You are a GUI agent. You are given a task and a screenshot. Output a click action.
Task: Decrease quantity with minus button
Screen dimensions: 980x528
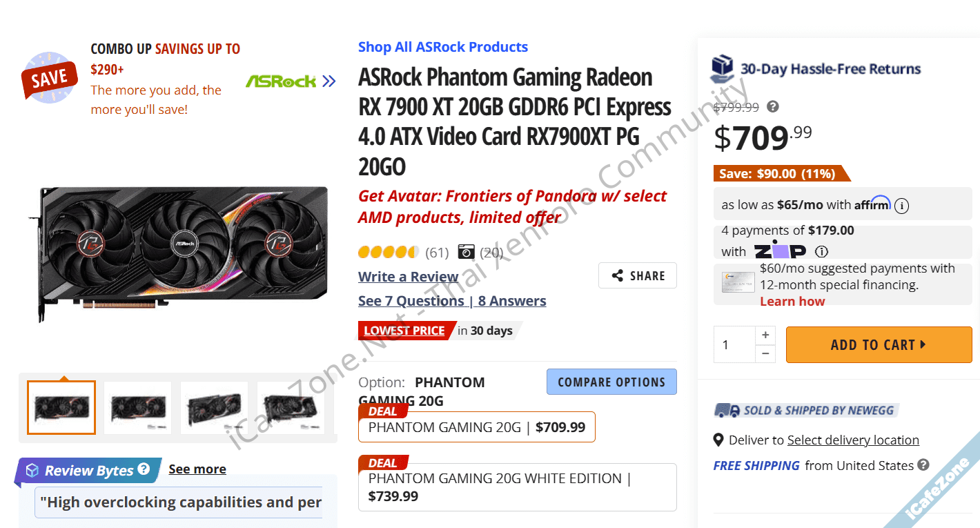point(765,353)
